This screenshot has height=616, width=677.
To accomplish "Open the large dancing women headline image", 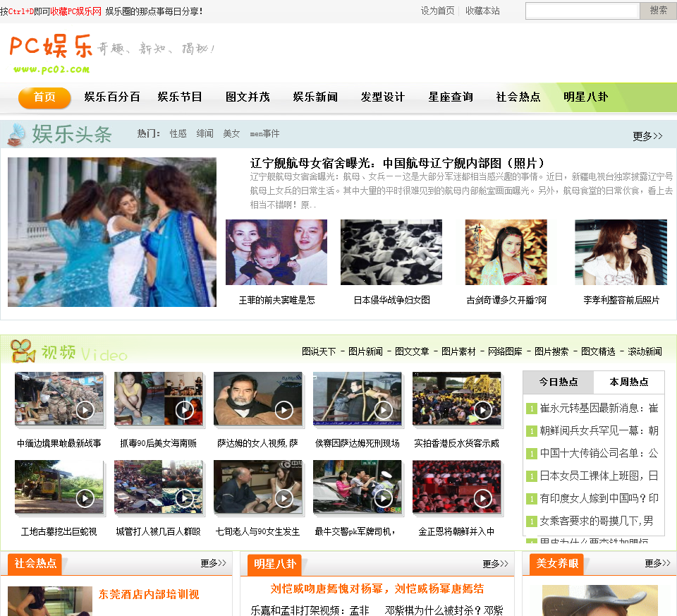I will pos(112,232).
